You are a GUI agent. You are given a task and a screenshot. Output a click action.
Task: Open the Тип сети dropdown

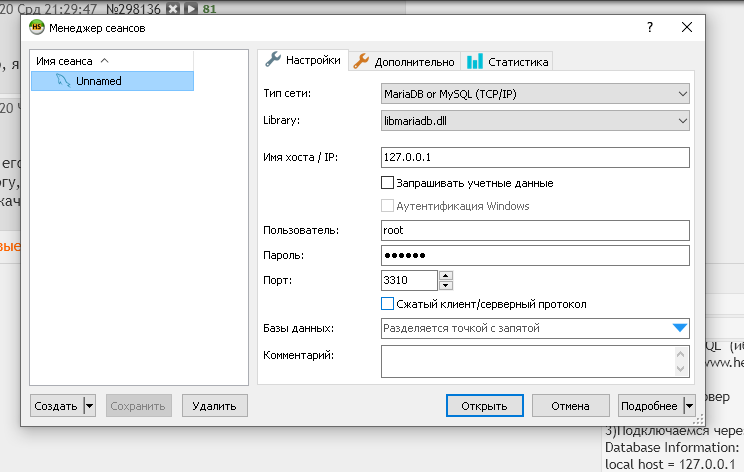pos(535,94)
